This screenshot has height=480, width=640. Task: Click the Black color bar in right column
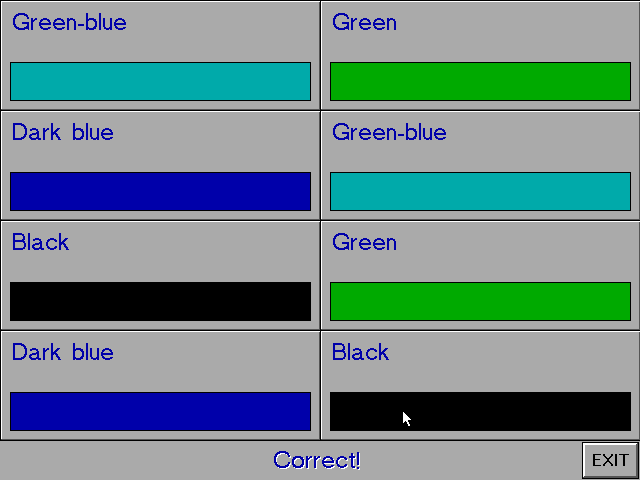[x=480, y=411]
